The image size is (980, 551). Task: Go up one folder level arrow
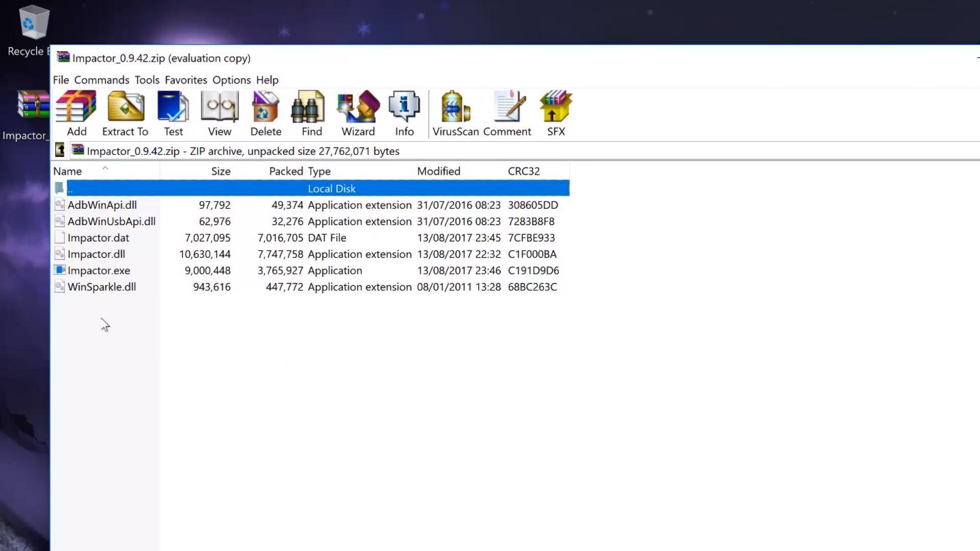pyautogui.click(x=60, y=151)
